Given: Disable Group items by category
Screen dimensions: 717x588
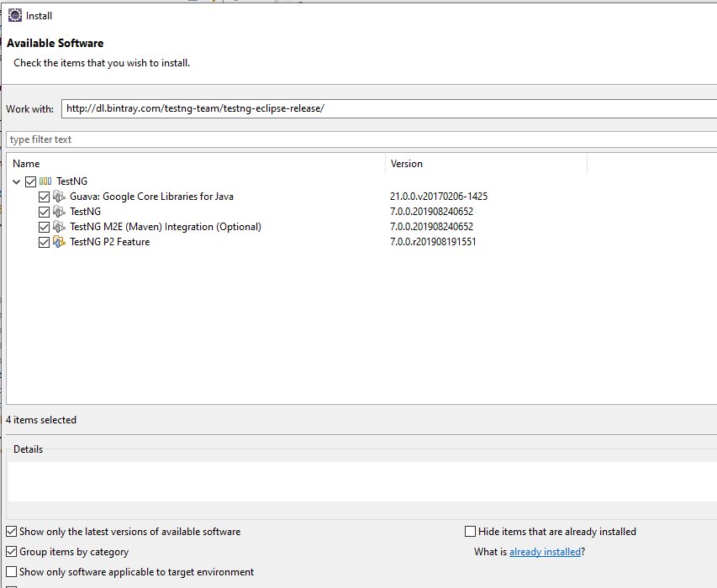Looking at the screenshot, I should 12,551.
